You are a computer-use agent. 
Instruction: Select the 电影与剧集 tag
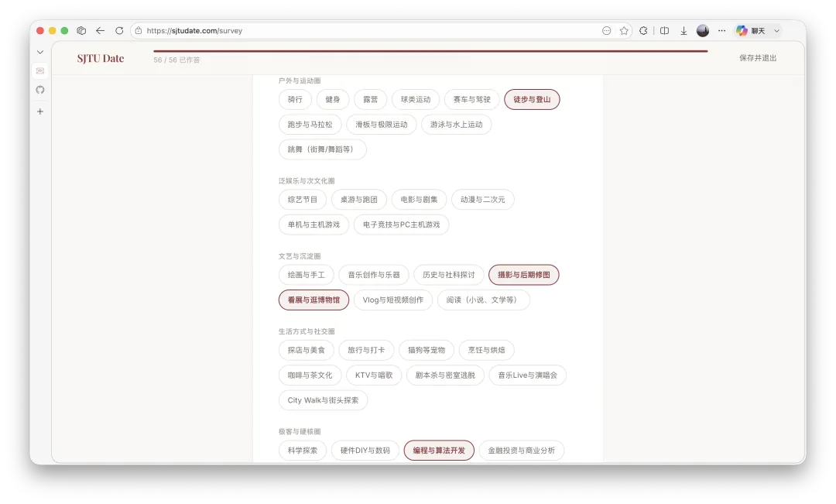(x=419, y=200)
